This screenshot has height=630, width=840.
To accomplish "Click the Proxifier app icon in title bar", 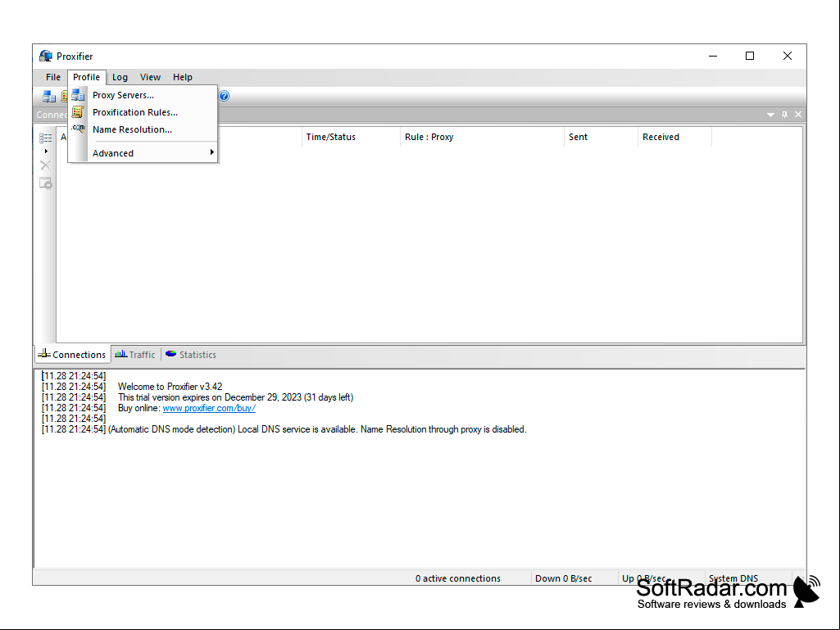I will (x=46, y=57).
